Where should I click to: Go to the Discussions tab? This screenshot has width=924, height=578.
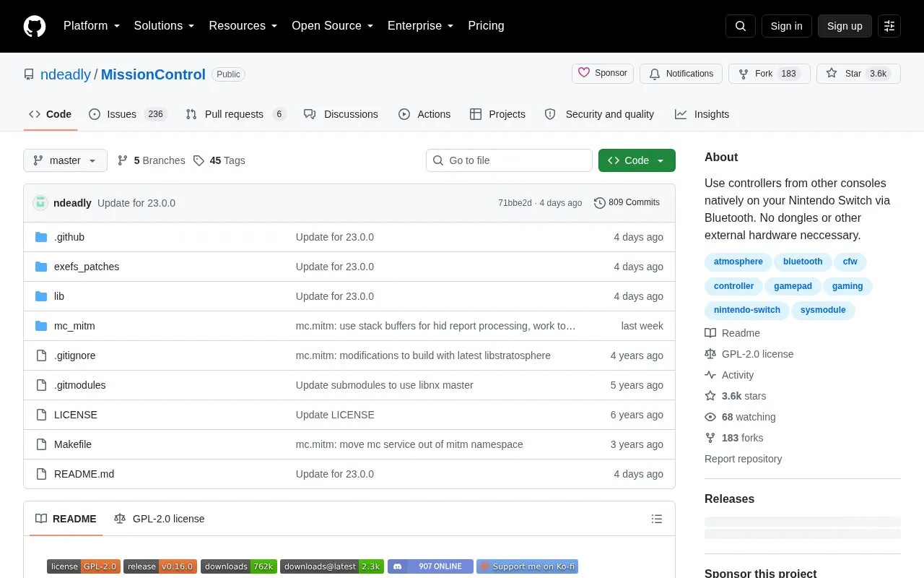341,114
